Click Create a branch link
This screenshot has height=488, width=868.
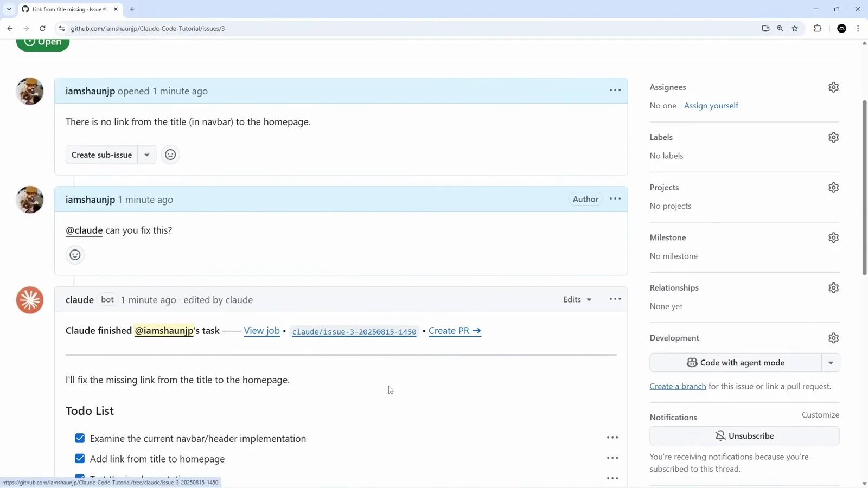[678, 387]
